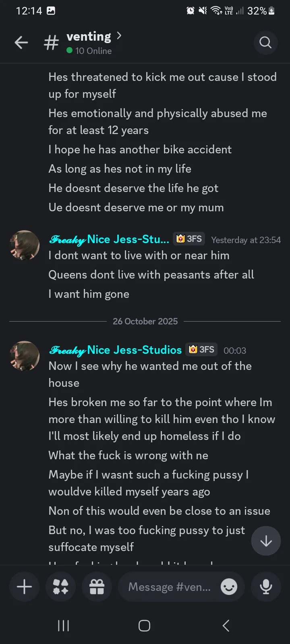The width and height of the screenshot is (290, 644).
Task: View avatar of the 00:03 message
Action: pos(25,356)
